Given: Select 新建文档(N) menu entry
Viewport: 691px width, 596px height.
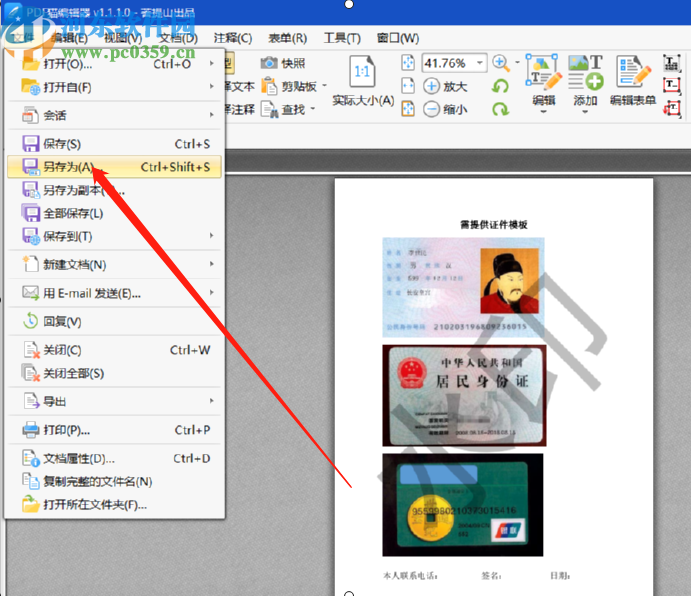Looking at the screenshot, I should click(x=115, y=264).
